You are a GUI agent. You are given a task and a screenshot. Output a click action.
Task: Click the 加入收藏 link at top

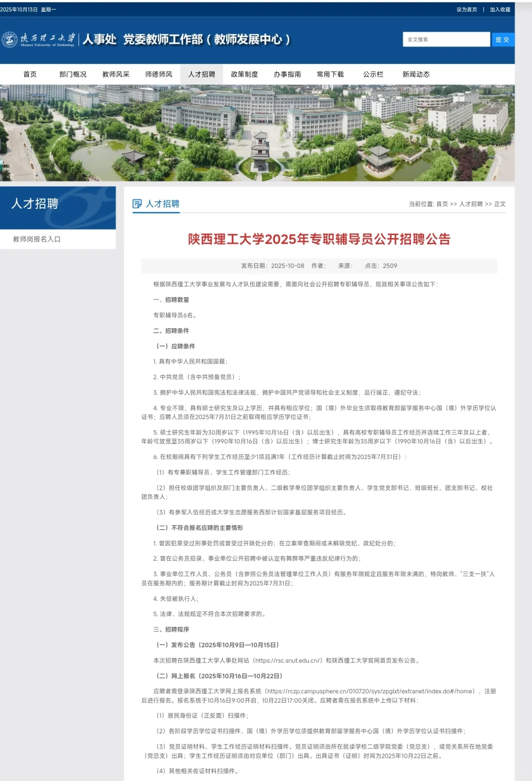[500, 9]
